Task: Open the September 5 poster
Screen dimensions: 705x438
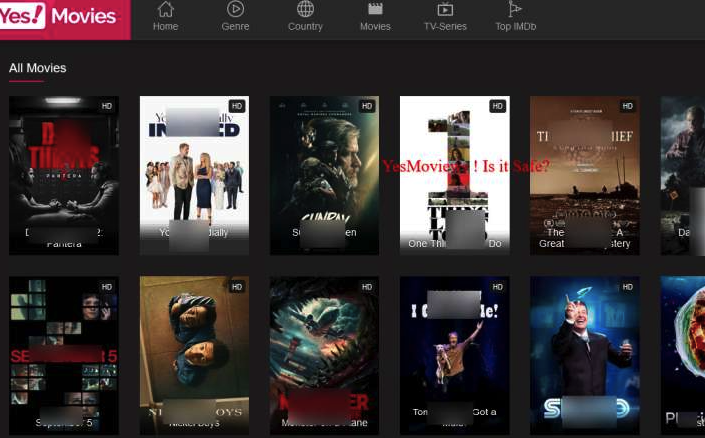Action: point(64,355)
